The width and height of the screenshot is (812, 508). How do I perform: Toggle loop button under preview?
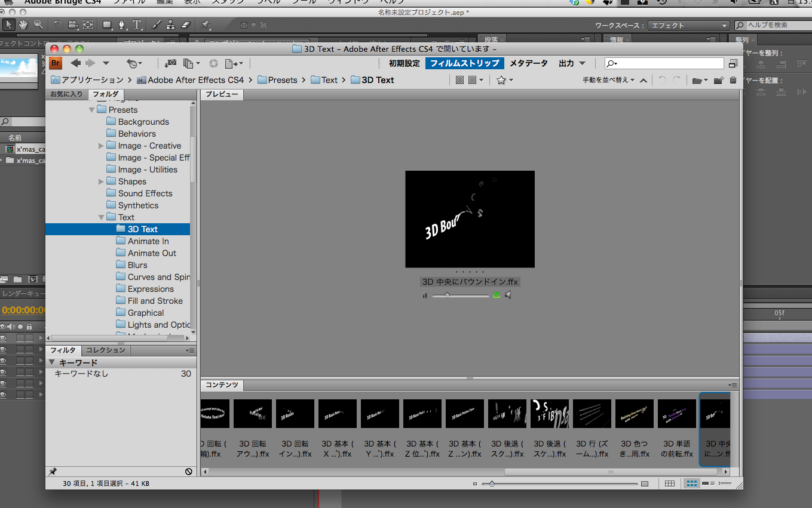click(496, 295)
